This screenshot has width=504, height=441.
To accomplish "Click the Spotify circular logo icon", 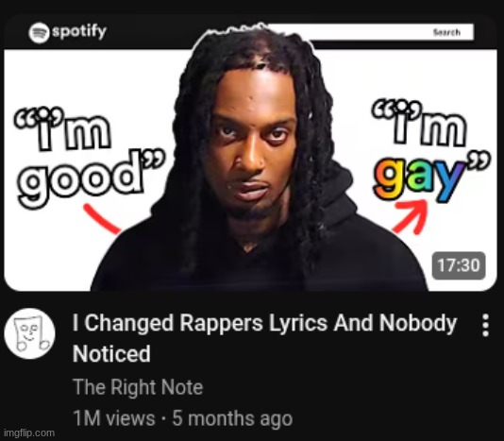I will coord(39,32).
